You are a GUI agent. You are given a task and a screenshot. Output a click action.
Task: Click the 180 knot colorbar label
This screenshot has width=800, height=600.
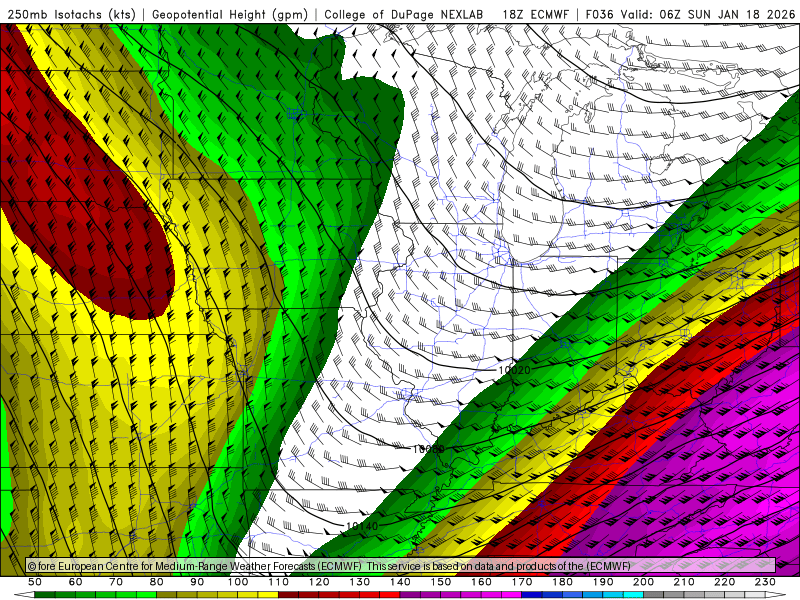pos(562,582)
